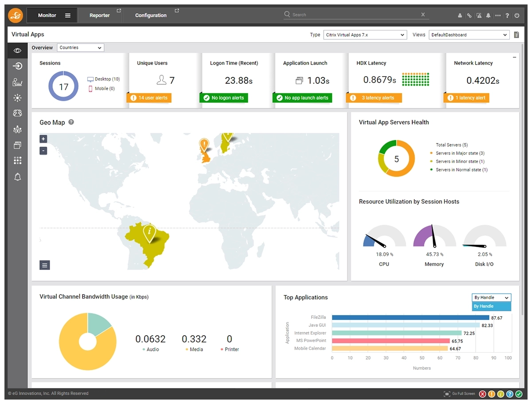Open the Overview eye icon in sidebar

(x=17, y=50)
